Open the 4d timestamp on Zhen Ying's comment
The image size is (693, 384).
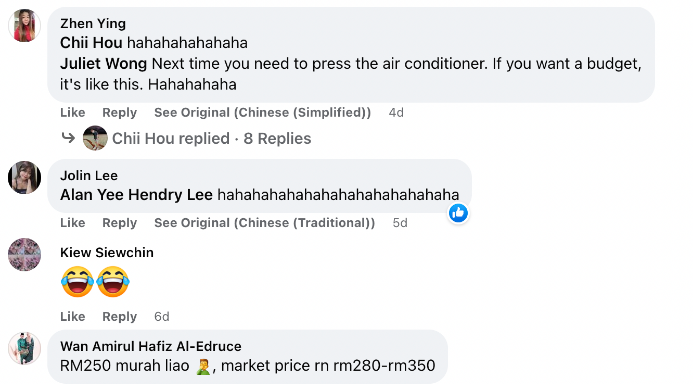[x=396, y=113]
